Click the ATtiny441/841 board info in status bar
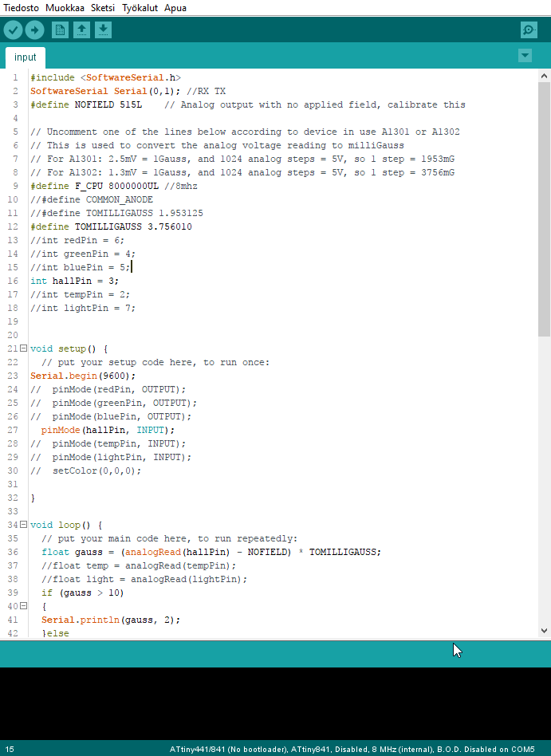 (352, 750)
